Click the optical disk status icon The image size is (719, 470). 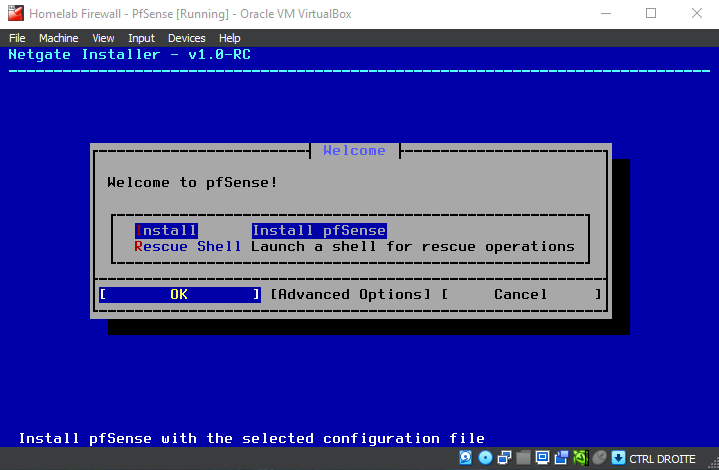(485, 458)
